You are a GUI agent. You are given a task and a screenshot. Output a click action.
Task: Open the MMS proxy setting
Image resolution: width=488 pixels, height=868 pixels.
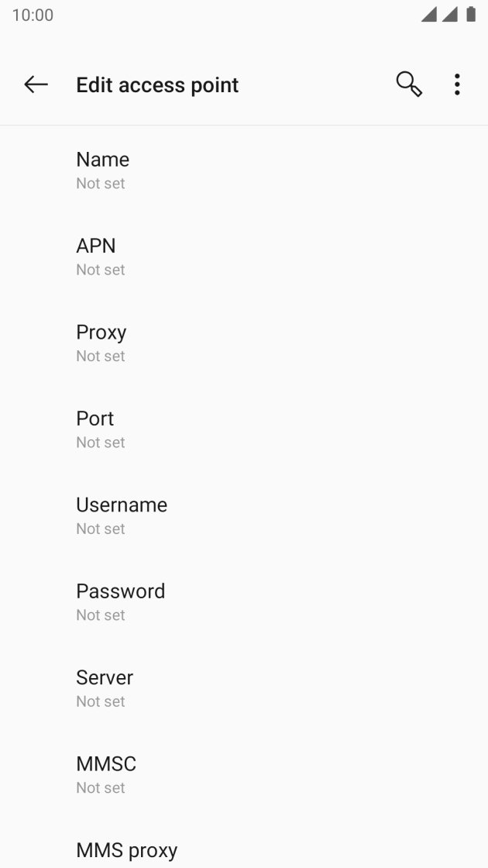(x=126, y=850)
